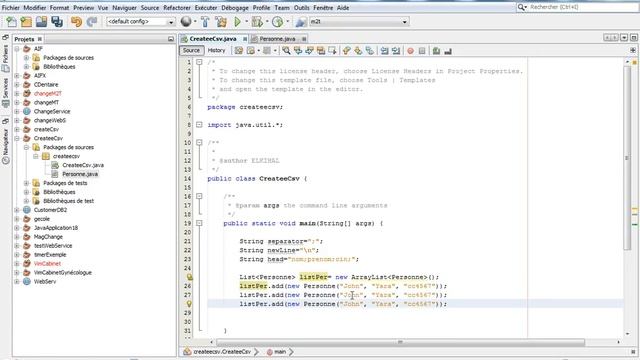Click the New Project toolbar icon
The height and width of the screenshot is (360, 640).
pyautogui.click(x=26, y=22)
